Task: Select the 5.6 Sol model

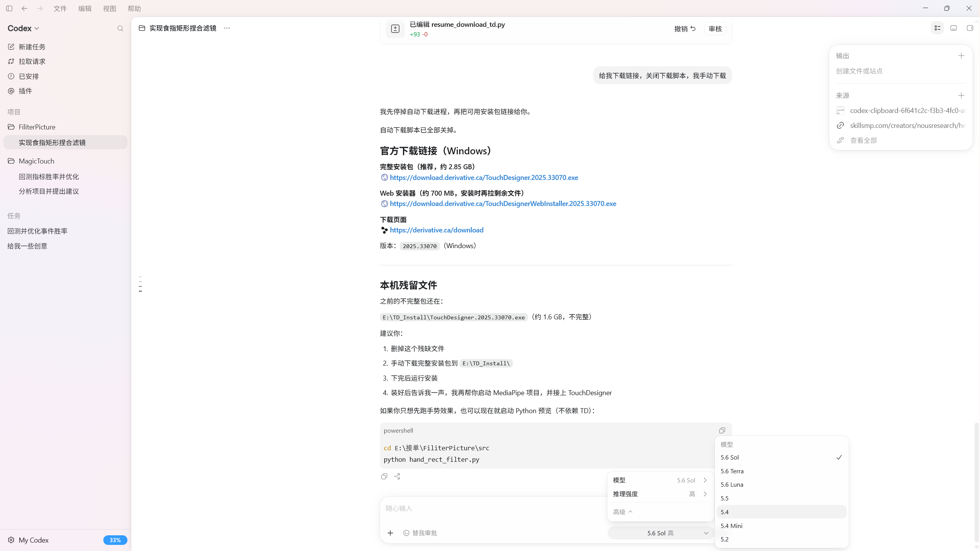Action: (781, 458)
